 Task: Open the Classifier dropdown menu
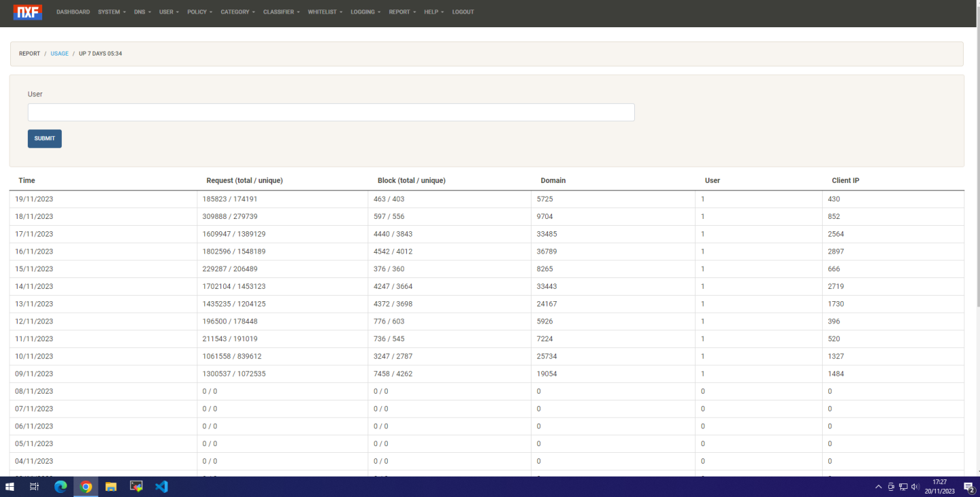coord(281,12)
